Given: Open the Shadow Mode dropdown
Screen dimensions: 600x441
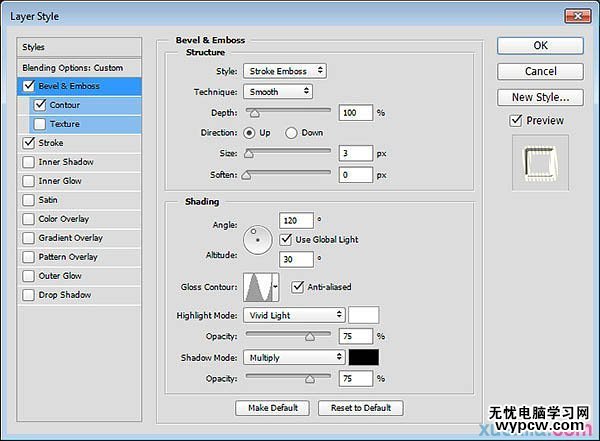Looking at the screenshot, I should (x=294, y=358).
